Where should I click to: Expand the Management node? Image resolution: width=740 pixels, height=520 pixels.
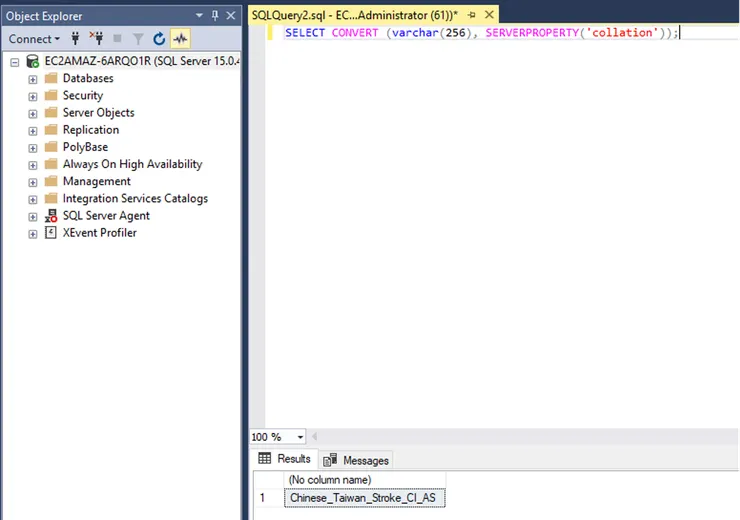(33, 182)
